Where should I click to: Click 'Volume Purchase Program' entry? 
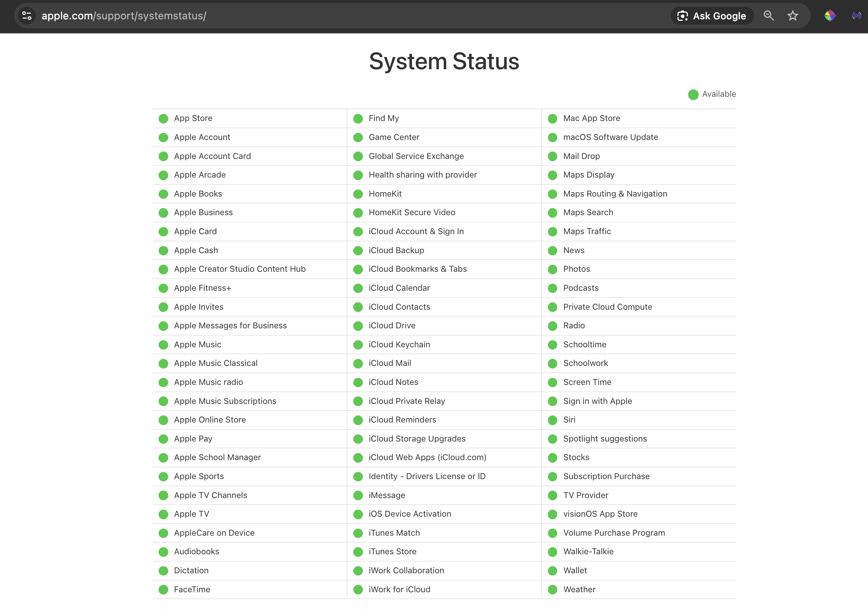pyautogui.click(x=614, y=533)
